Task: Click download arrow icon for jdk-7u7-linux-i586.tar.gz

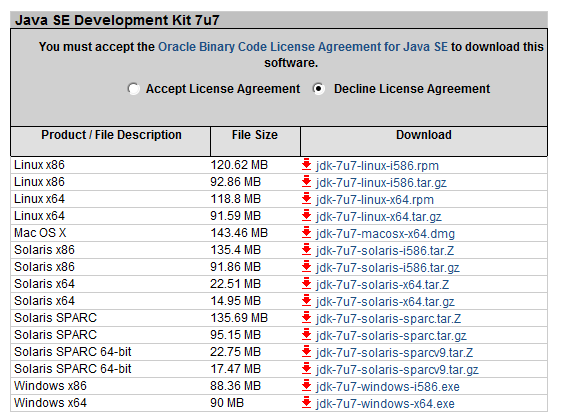Action: pyautogui.click(x=306, y=182)
